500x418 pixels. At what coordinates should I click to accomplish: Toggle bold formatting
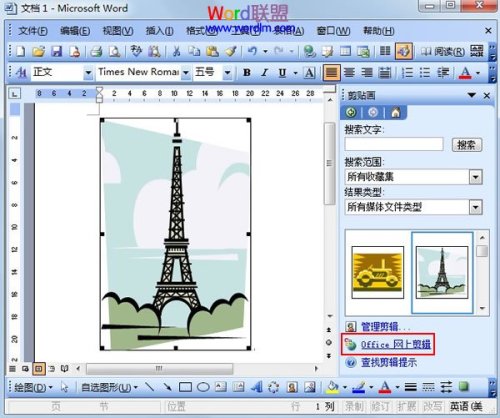click(x=247, y=72)
